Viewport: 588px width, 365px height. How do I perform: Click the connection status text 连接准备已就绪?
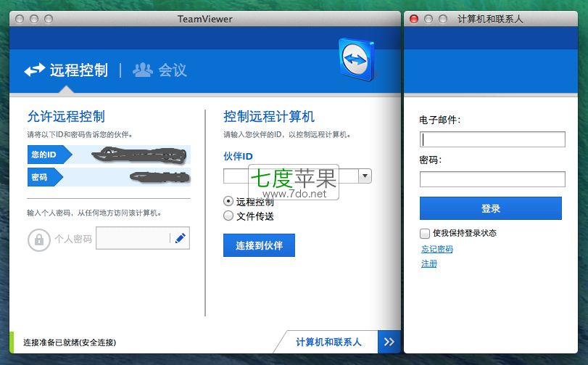(x=70, y=342)
